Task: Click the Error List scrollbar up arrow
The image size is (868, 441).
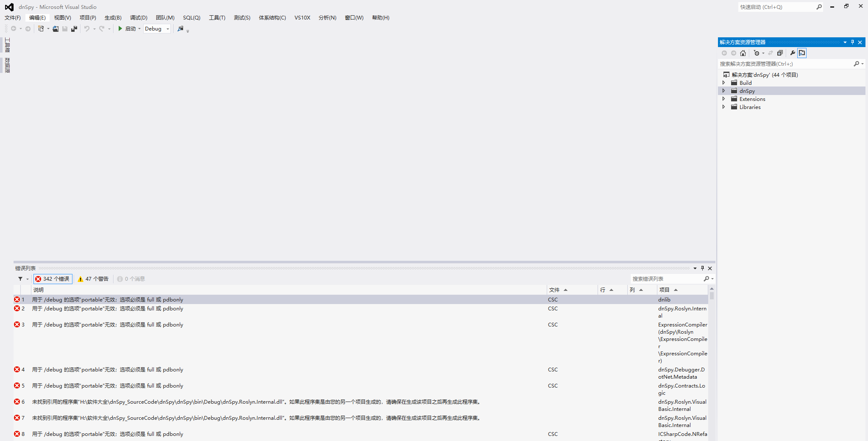Action: coord(712,289)
